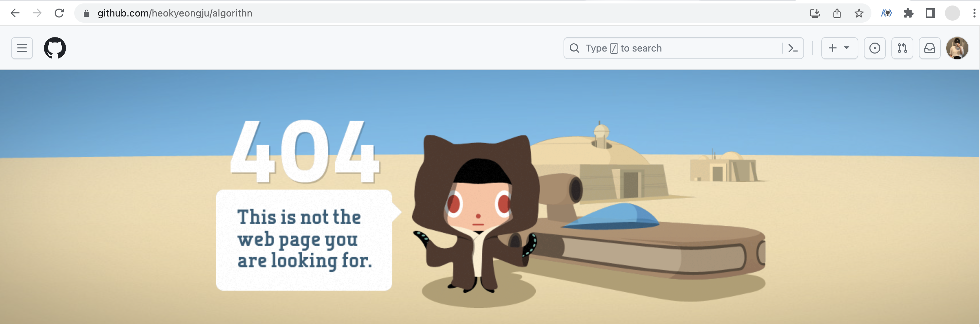Open the Chrome profile circle
Image resolution: width=980 pixels, height=327 pixels.
[952, 14]
